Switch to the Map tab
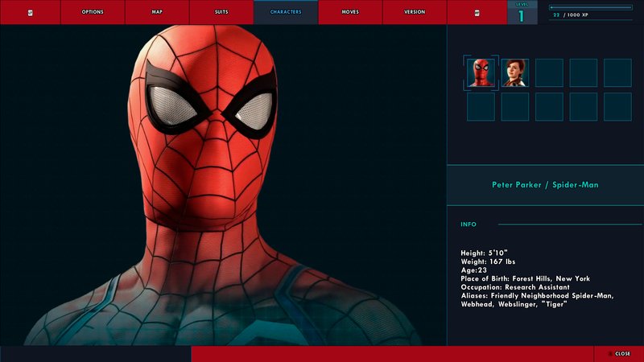Image resolution: width=644 pixels, height=362 pixels. tap(157, 12)
